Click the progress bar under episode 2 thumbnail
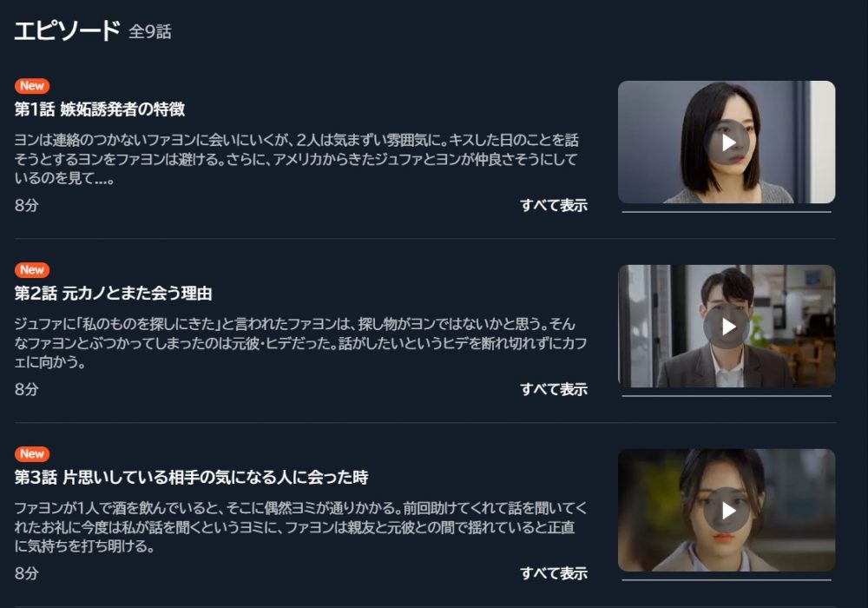Image resolution: width=868 pixels, height=608 pixels. point(727,395)
